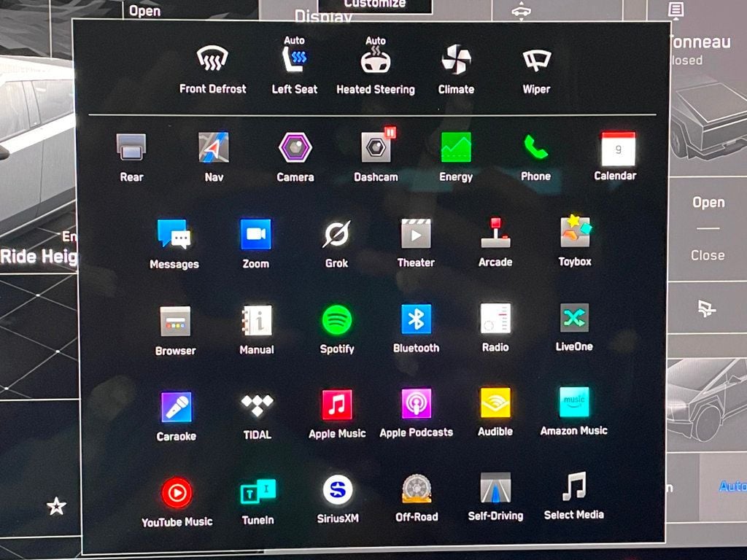Open the Camera app
747x560 pixels.
click(295, 157)
